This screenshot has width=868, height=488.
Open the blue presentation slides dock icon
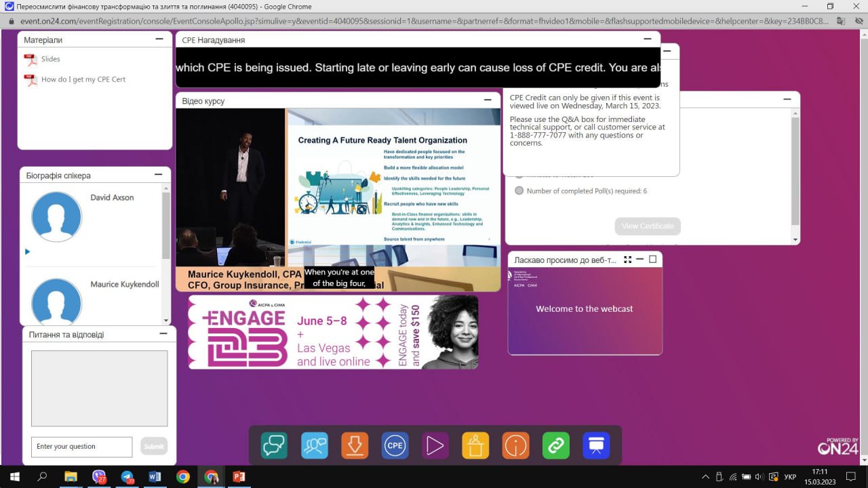pos(596,445)
